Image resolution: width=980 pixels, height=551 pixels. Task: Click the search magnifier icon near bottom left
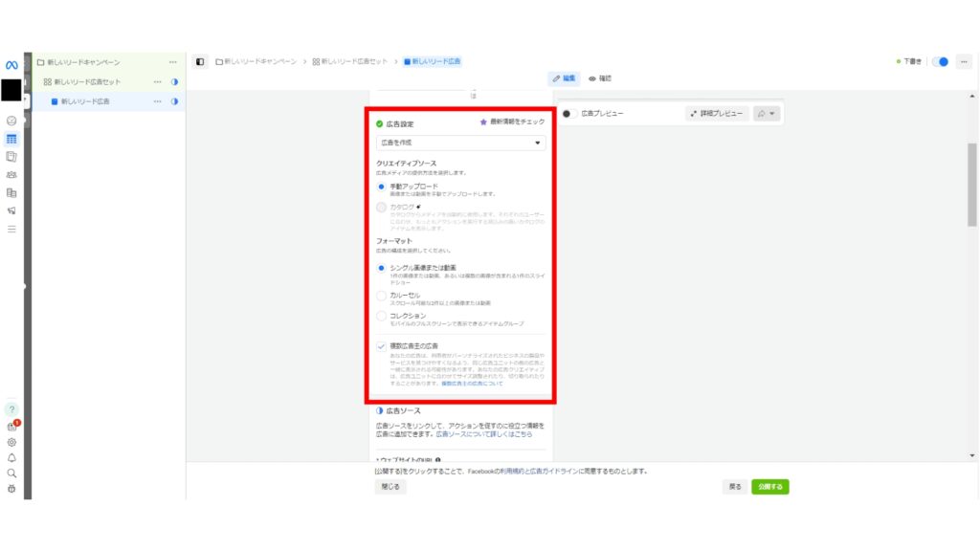click(x=11, y=474)
